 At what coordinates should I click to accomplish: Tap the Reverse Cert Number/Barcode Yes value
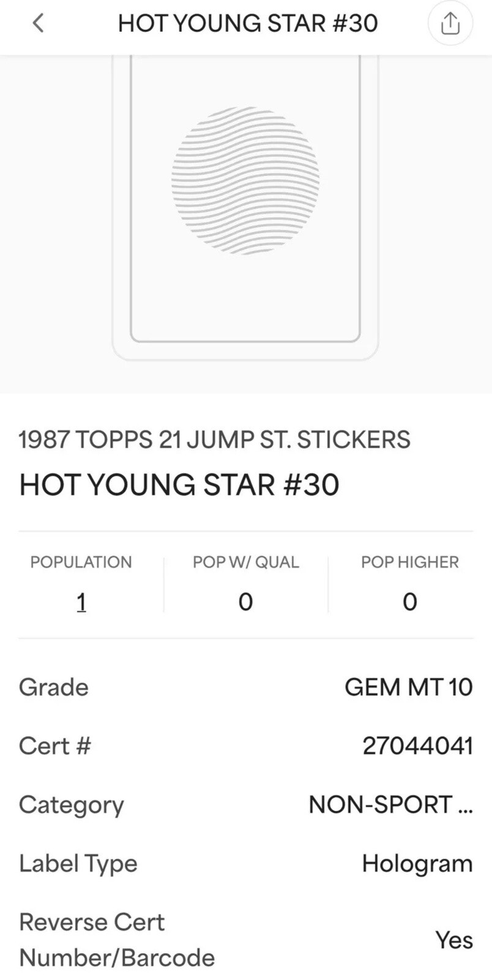point(454,940)
